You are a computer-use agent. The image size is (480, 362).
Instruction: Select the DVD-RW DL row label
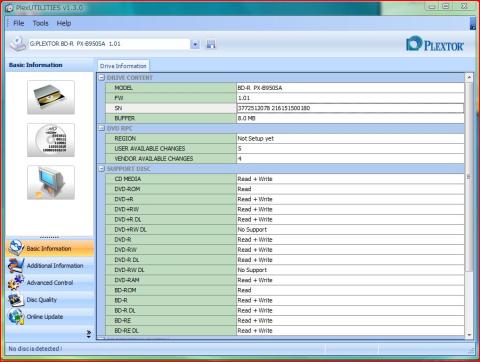tap(171, 270)
